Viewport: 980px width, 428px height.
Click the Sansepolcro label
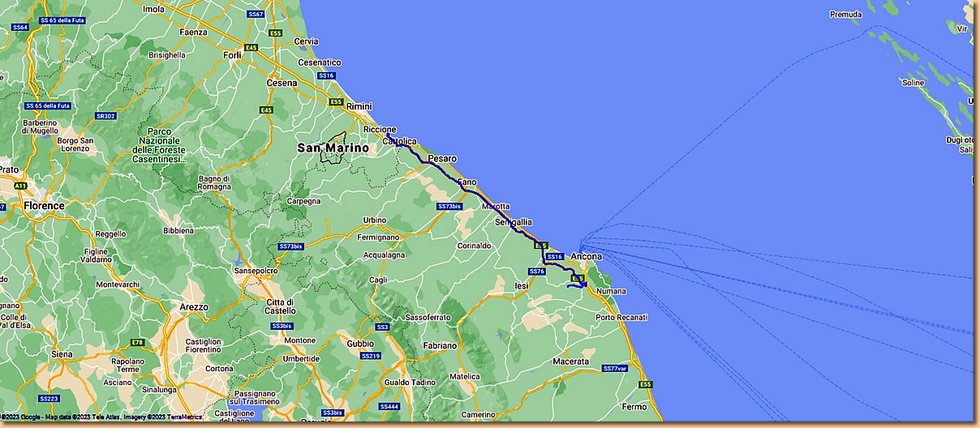point(256,270)
